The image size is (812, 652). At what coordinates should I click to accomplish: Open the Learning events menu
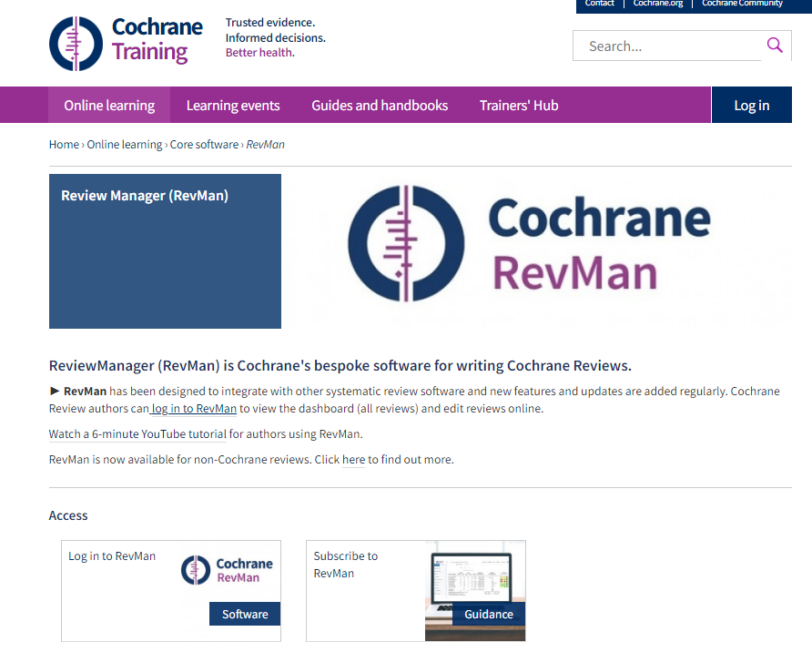(x=232, y=105)
